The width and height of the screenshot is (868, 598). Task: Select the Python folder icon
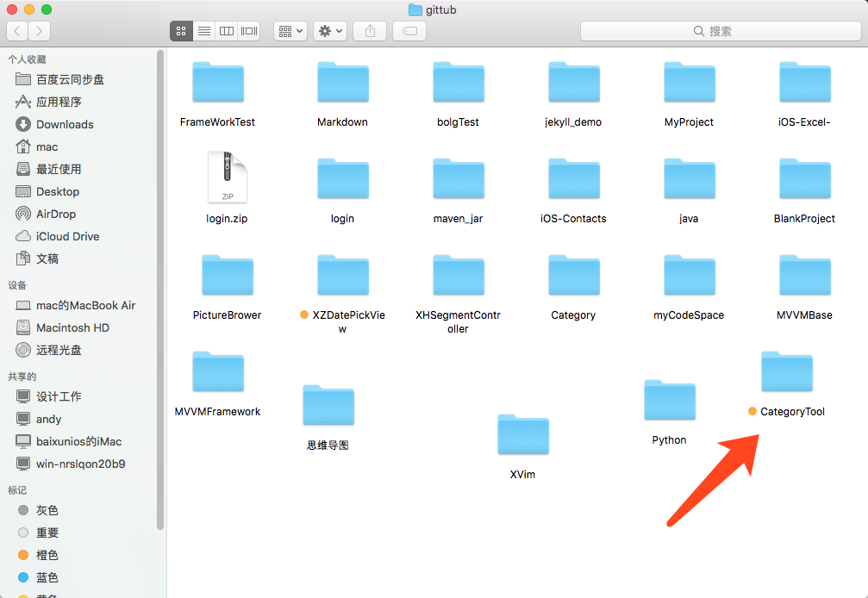coord(669,401)
